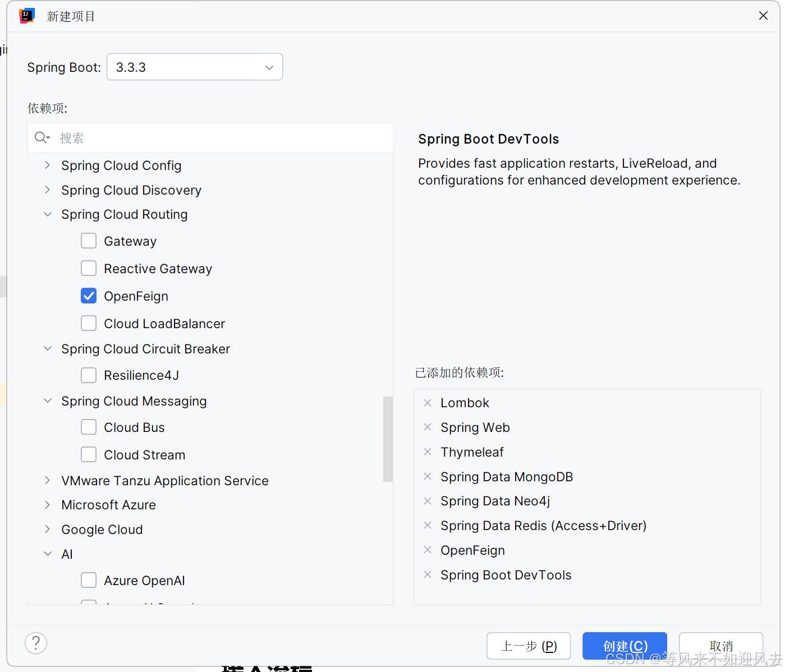Open the Spring Boot version dropdown
Viewport: 785px width, 672px height.
click(195, 67)
